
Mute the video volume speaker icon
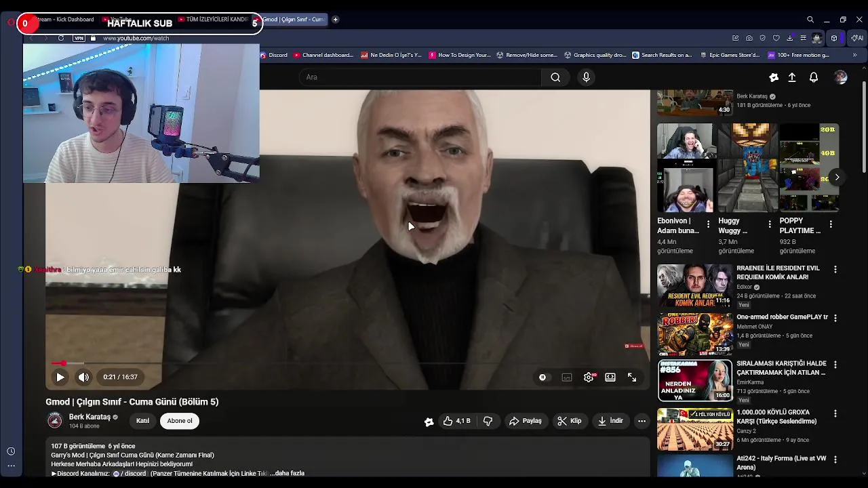pyautogui.click(x=83, y=378)
